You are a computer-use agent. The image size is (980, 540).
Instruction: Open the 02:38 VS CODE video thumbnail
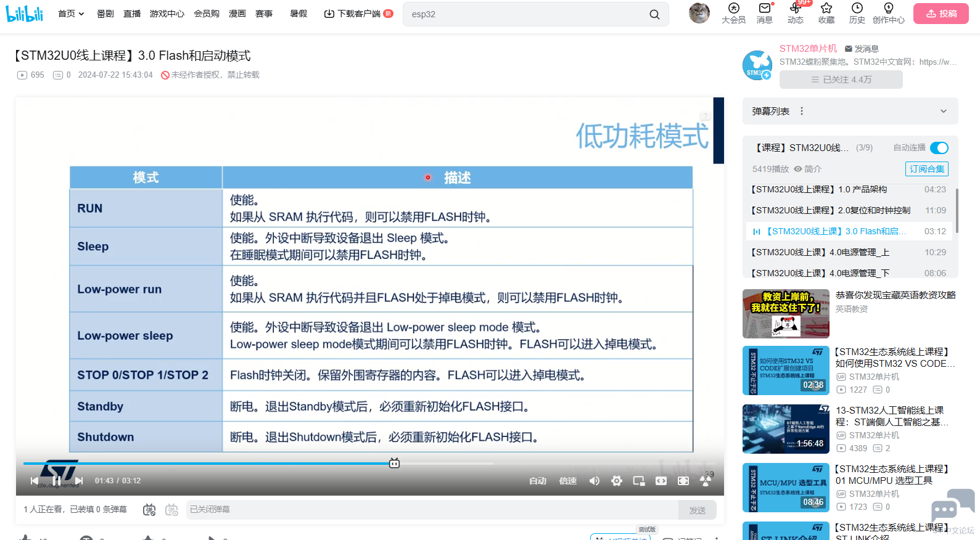(x=786, y=370)
